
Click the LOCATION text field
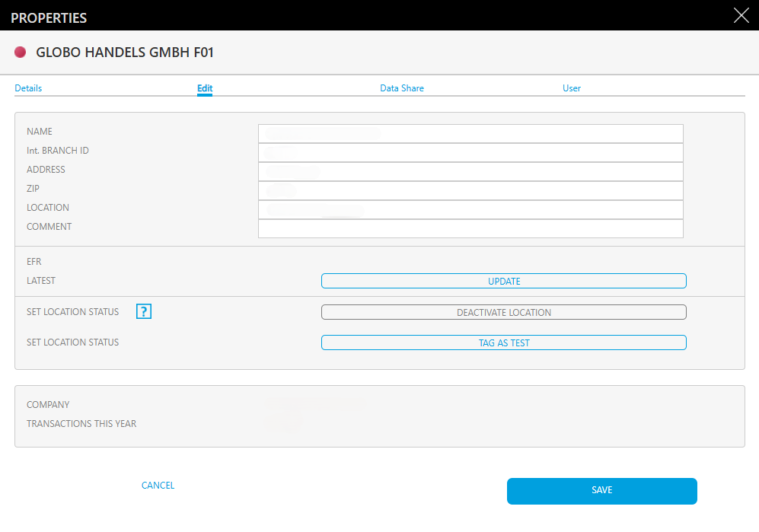[470, 210]
